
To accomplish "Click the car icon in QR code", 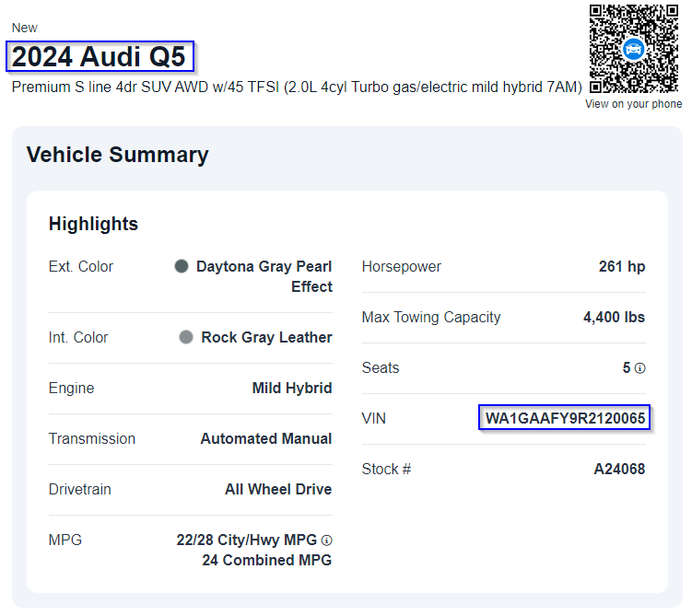I will (x=634, y=49).
